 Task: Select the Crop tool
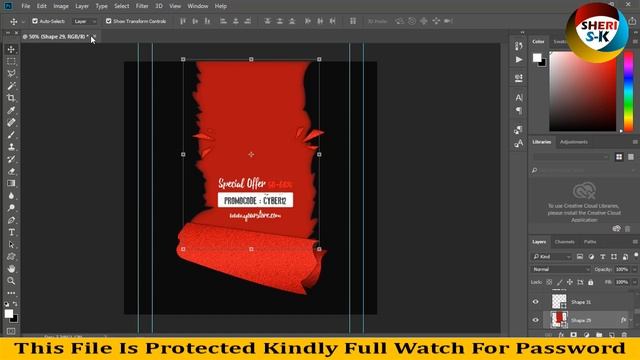pos(11,98)
